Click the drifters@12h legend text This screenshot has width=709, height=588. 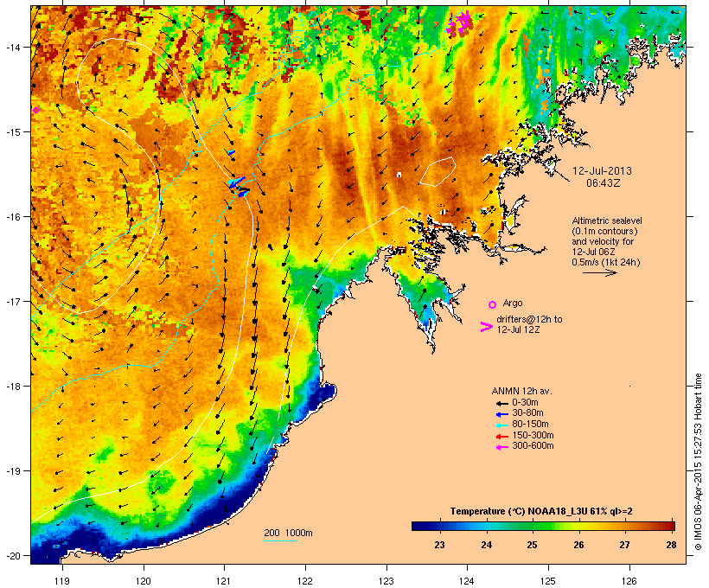[529, 324]
